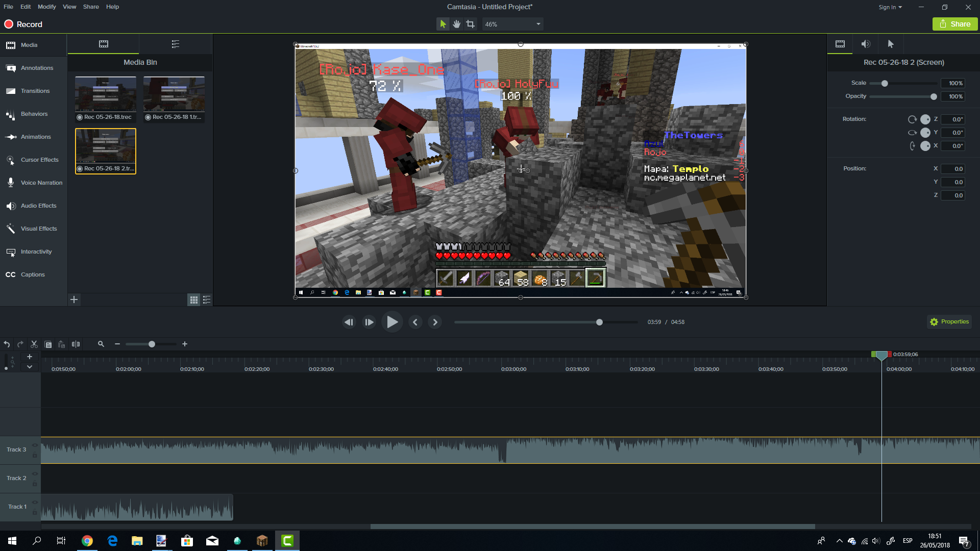980x551 pixels.
Task: Open the Transitions panel
Action: [x=33, y=91]
